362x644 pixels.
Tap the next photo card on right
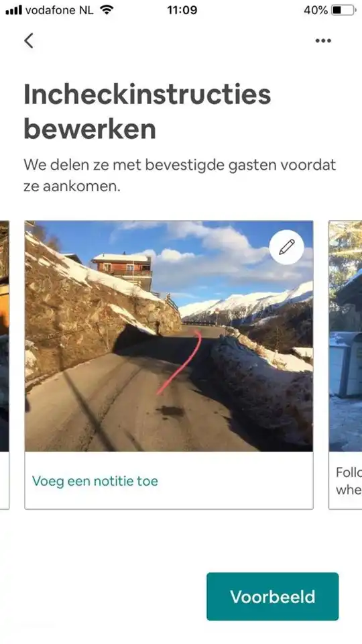[345, 365]
